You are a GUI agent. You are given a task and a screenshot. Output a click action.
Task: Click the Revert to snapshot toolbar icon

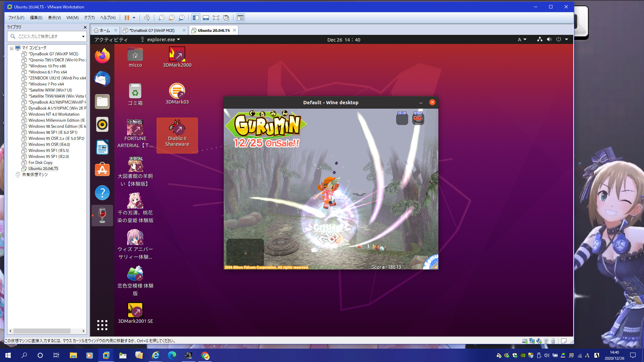pos(171,18)
